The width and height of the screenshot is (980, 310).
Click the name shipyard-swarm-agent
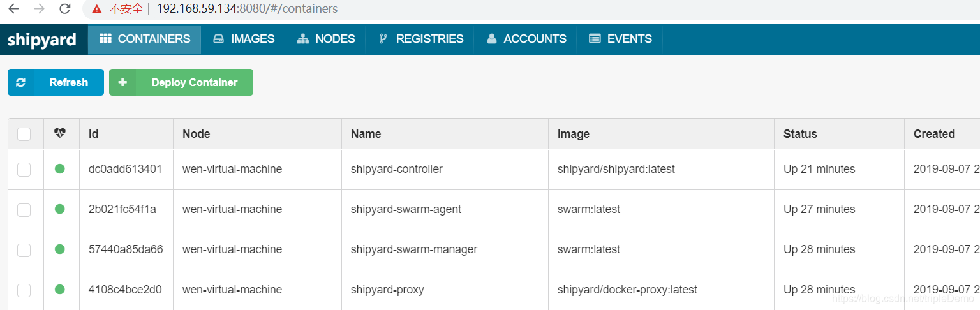[406, 209]
